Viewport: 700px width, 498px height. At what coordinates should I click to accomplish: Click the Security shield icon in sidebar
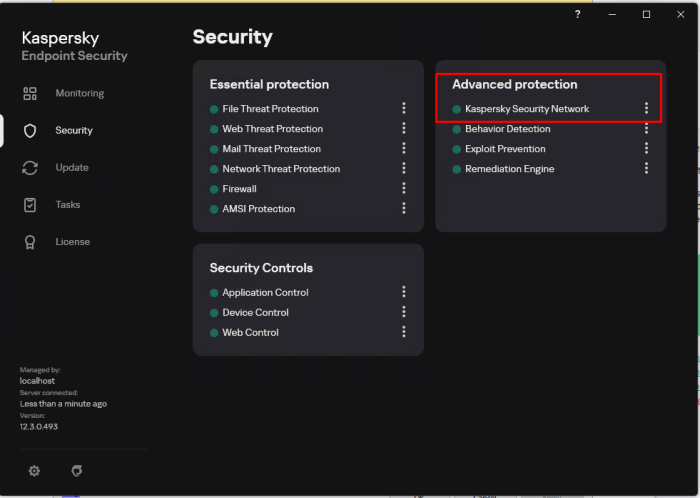[x=30, y=130]
